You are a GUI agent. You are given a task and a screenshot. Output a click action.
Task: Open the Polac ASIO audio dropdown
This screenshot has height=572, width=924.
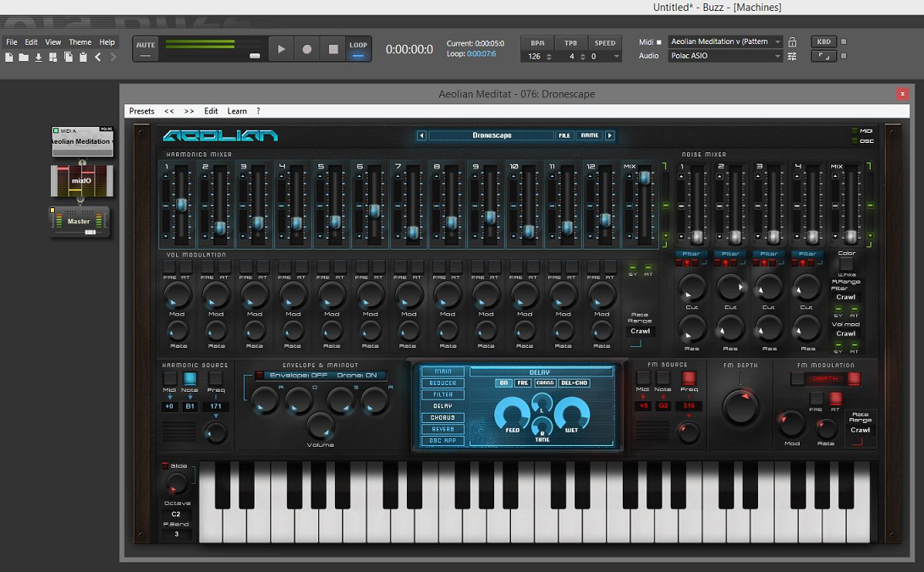pyautogui.click(x=725, y=56)
